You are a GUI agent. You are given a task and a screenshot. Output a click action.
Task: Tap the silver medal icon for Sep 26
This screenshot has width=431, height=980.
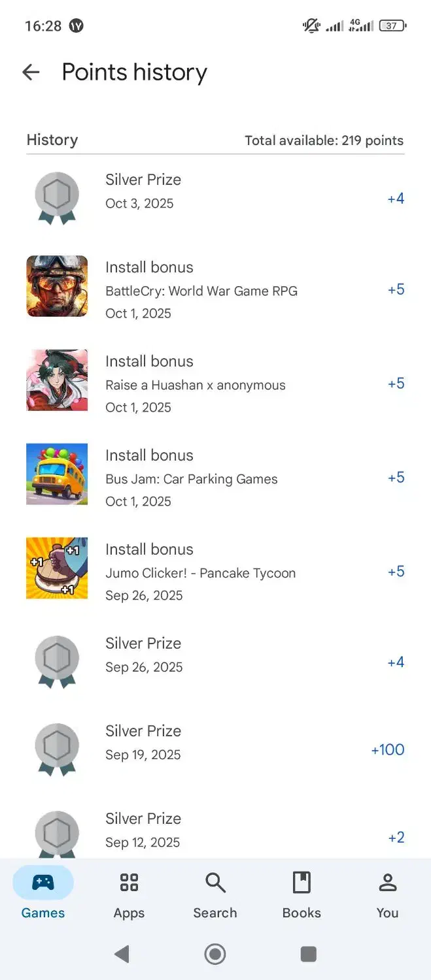pos(57,661)
